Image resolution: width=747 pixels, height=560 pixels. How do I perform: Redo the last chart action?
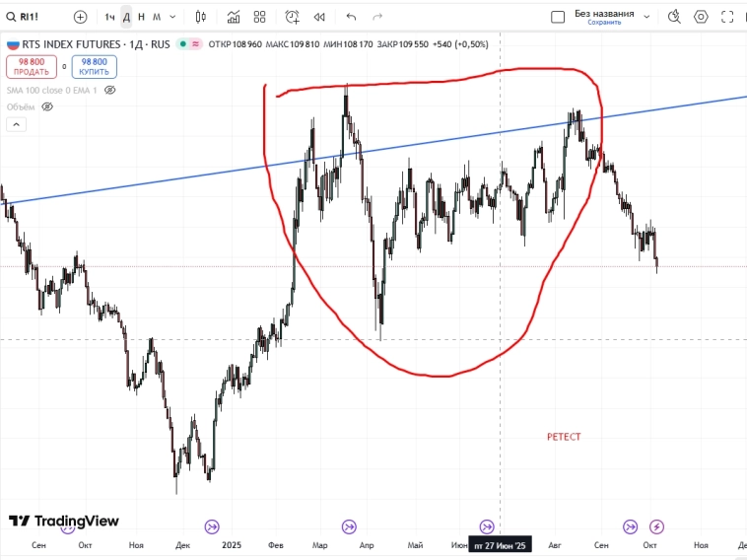pyautogui.click(x=377, y=17)
